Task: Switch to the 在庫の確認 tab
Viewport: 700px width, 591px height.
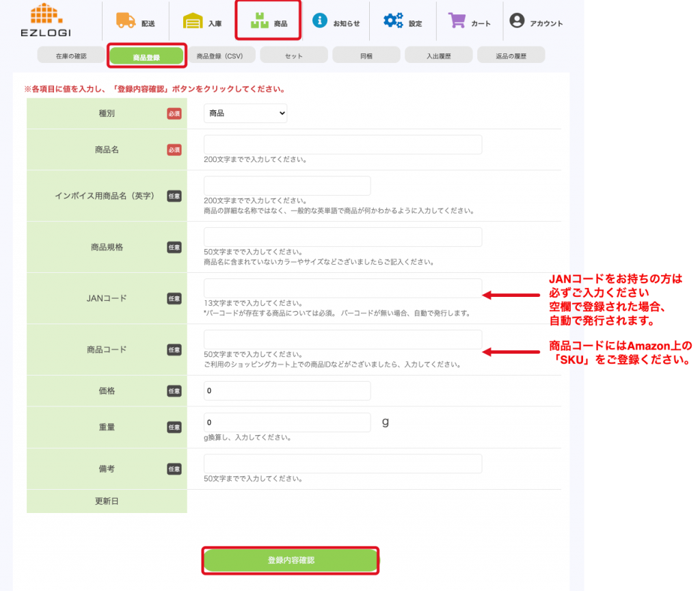Action: (x=71, y=55)
